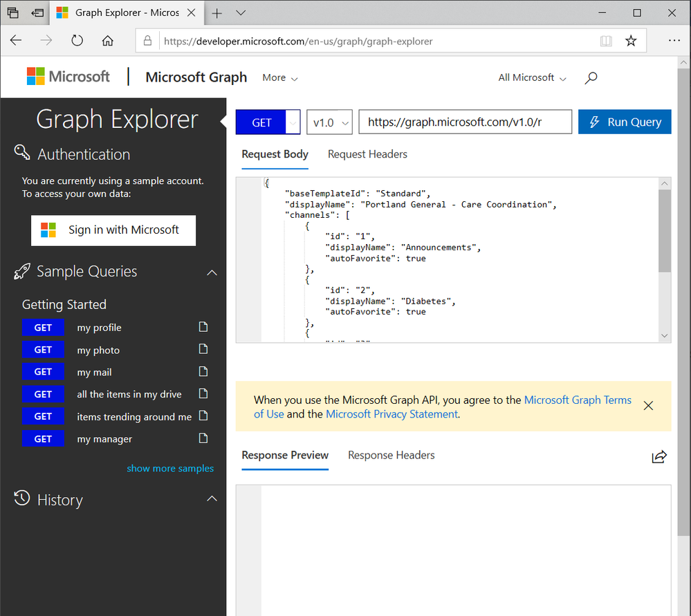Open the tabs you've set aside icon

[12, 12]
